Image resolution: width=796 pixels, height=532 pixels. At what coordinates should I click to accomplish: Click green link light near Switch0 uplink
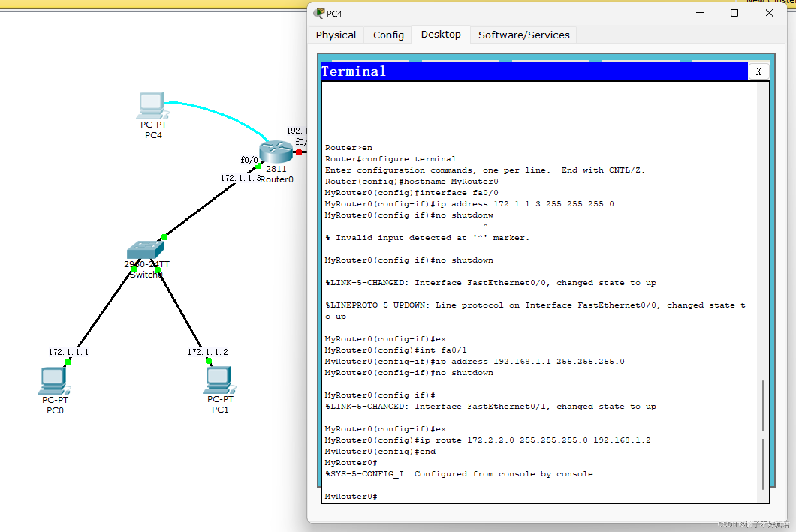tap(164, 237)
